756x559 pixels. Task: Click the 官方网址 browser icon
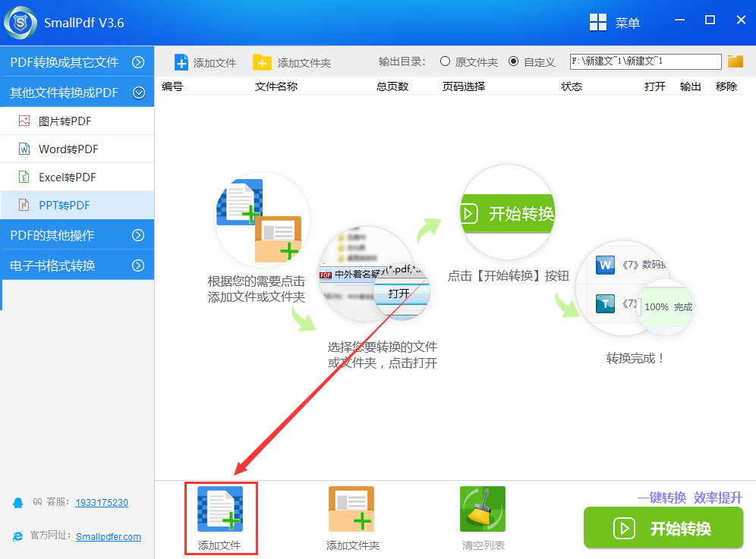coord(18,536)
